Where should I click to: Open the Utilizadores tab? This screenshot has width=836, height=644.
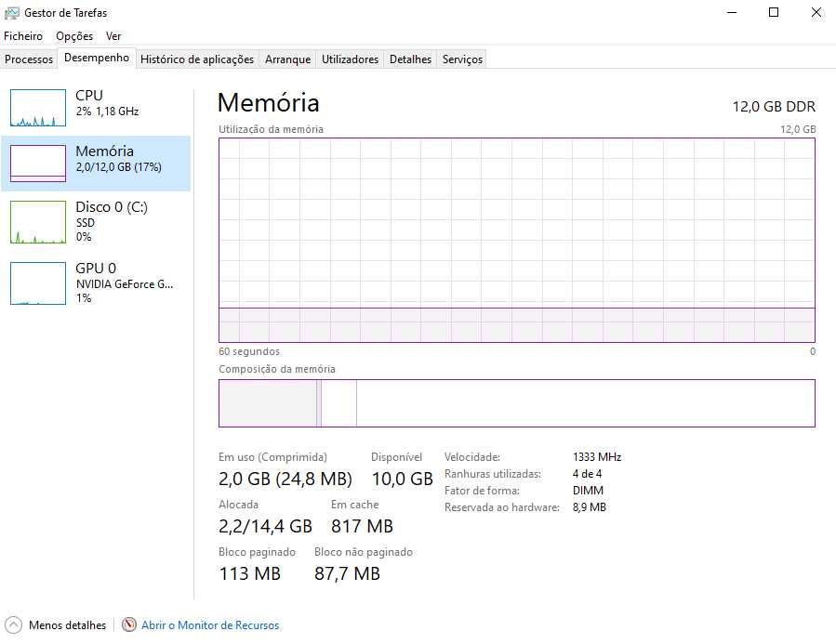click(x=350, y=59)
